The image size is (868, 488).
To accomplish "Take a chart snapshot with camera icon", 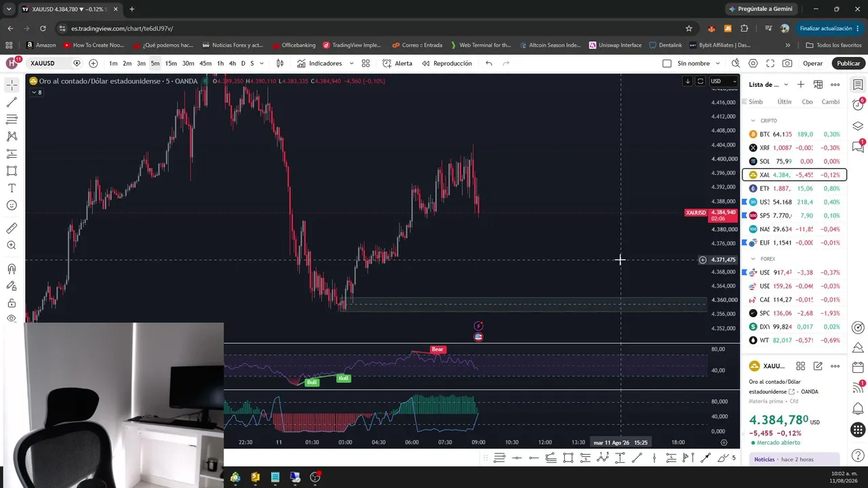I will point(787,63).
